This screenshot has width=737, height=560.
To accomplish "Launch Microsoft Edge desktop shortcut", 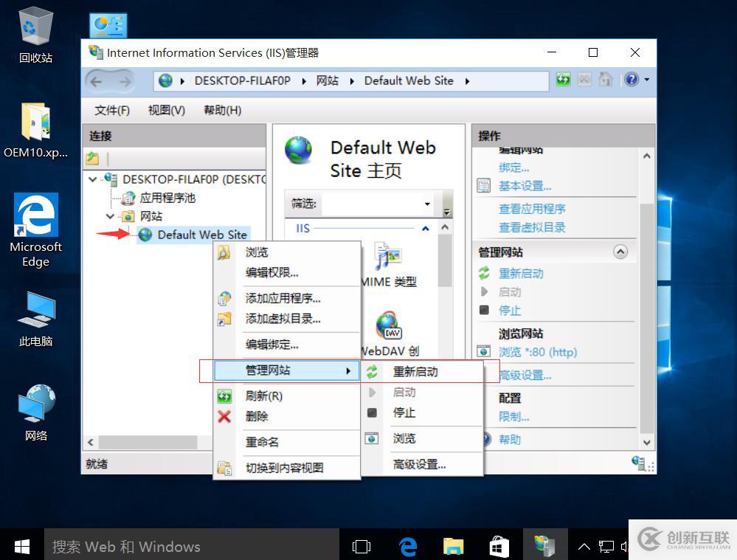I will pos(35,229).
